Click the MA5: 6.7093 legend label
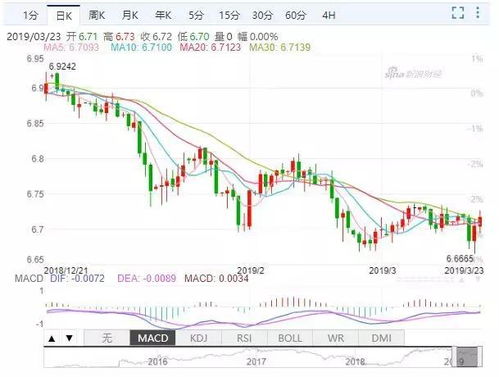Screen dimensions: 499x377 pos(71,47)
